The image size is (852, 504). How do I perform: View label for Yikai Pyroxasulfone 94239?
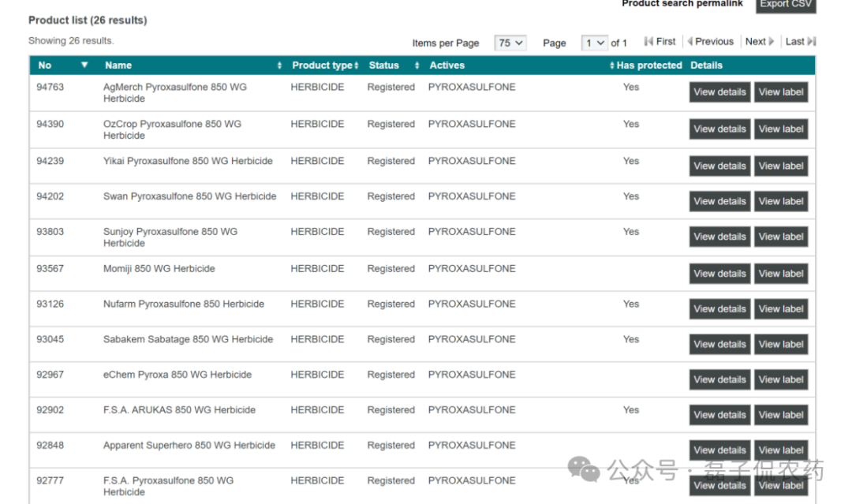point(781,166)
